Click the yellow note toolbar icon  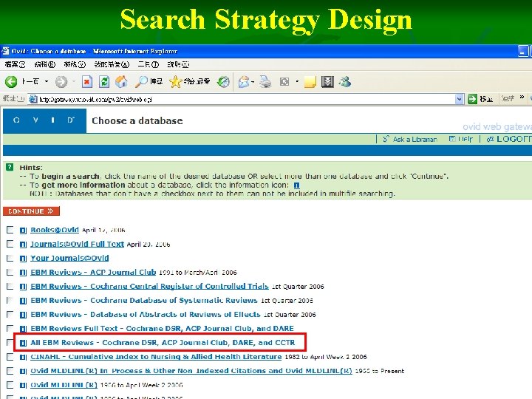(x=310, y=82)
